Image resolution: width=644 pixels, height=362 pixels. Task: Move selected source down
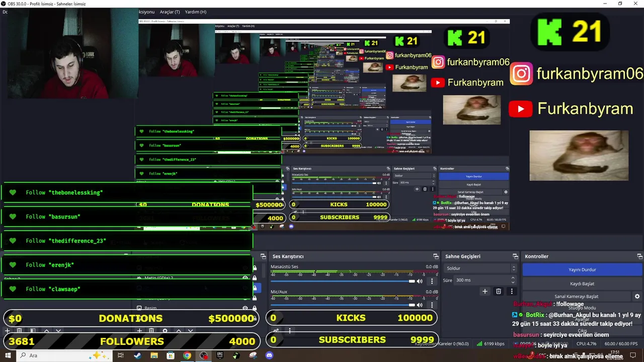click(191, 331)
